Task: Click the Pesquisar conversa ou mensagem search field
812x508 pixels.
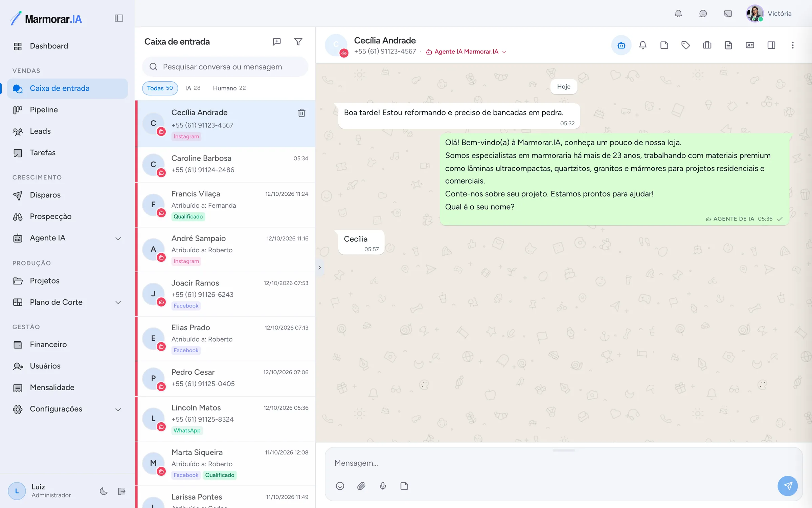Action: [225, 67]
